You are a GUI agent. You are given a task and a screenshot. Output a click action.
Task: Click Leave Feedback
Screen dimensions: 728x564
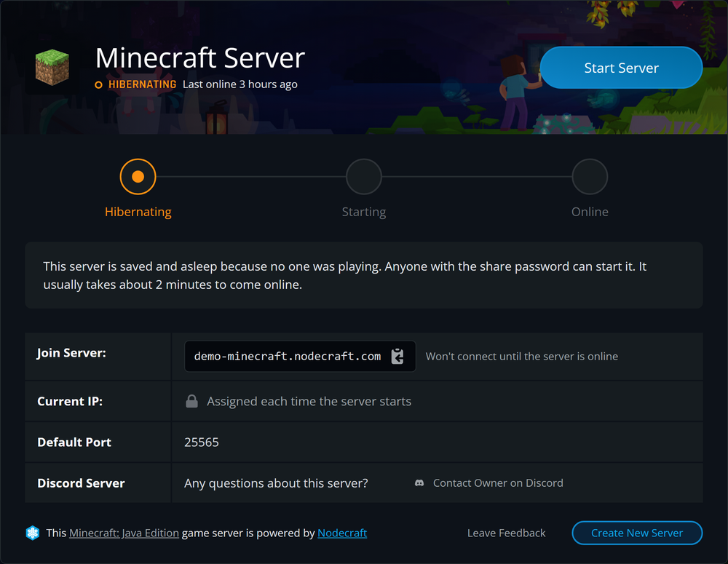click(x=506, y=533)
